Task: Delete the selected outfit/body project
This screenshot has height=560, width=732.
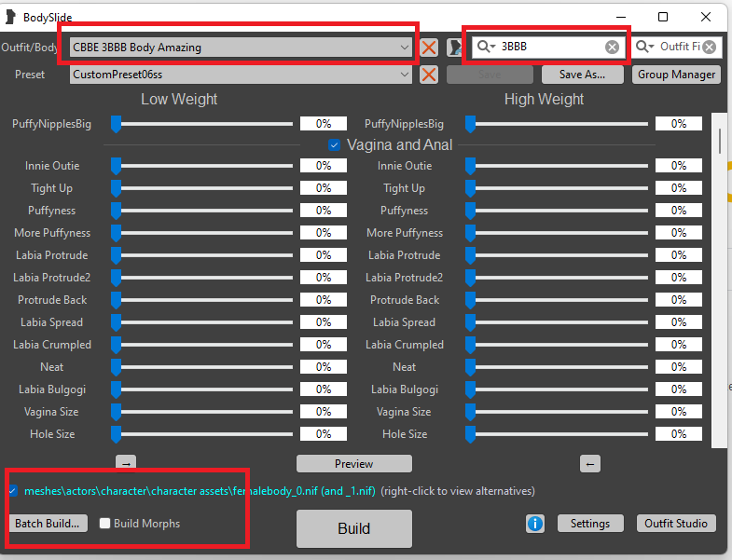Action: pyautogui.click(x=429, y=47)
